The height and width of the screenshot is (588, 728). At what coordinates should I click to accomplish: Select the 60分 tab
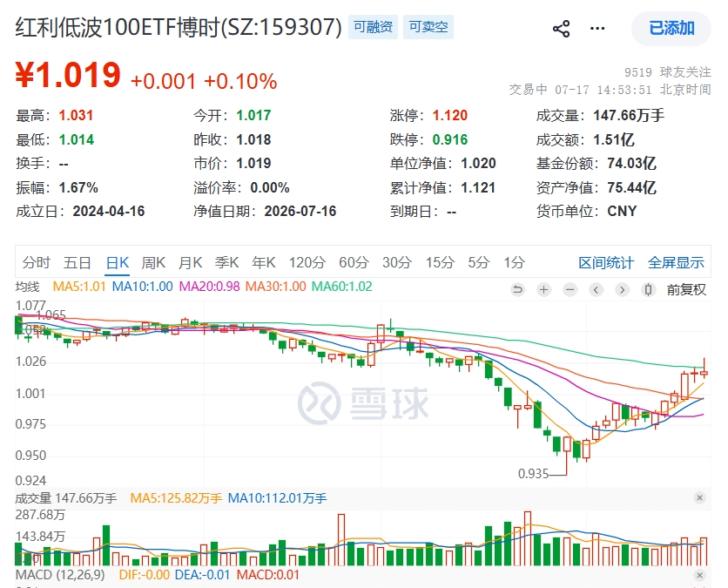click(354, 262)
